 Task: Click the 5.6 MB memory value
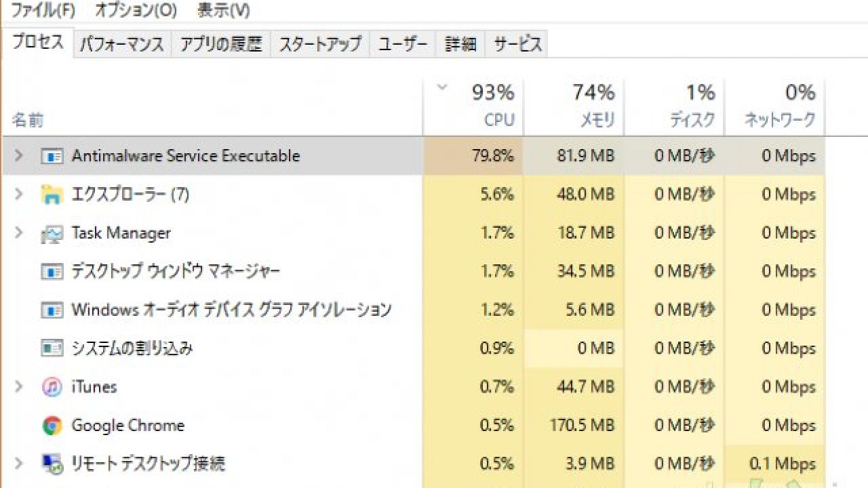590,310
